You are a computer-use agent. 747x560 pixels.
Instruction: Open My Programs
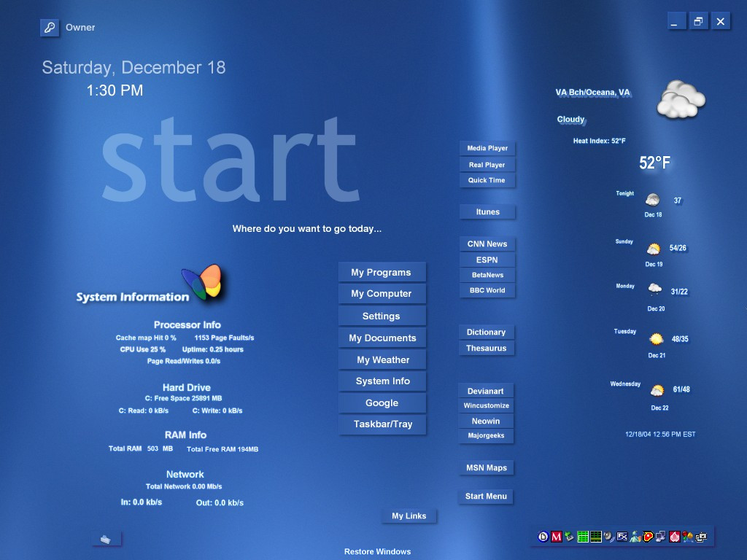click(382, 273)
